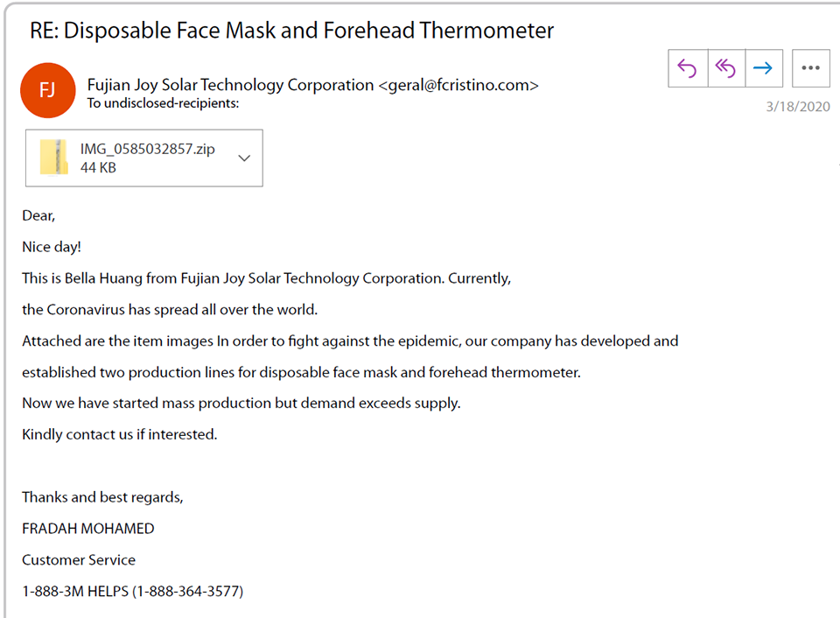The width and height of the screenshot is (840, 618).
Task: Forward this email with the blue arrow
Action: 763,68
